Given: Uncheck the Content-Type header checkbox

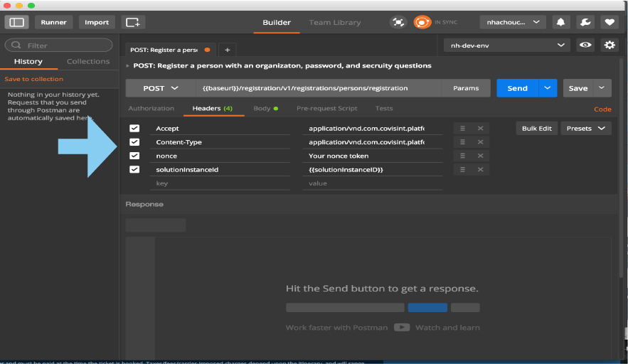Looking at the screenshot, I should [x=134, y=142].
